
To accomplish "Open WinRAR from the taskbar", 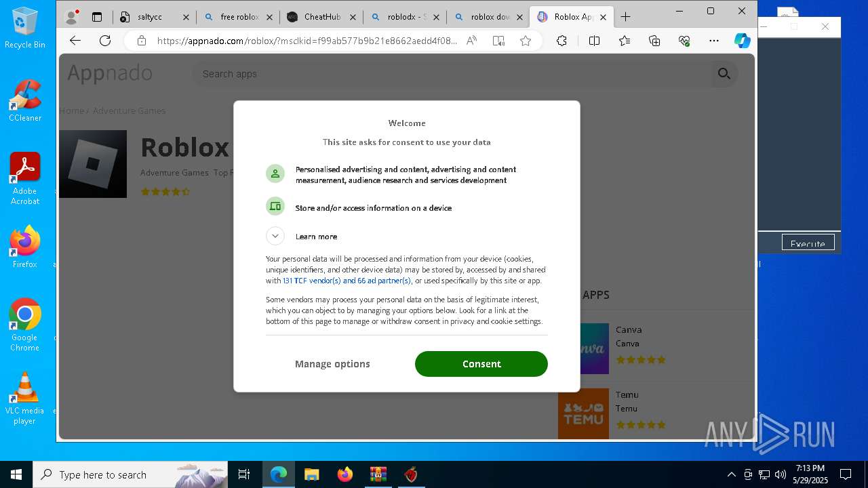I will tap(378, 474).
